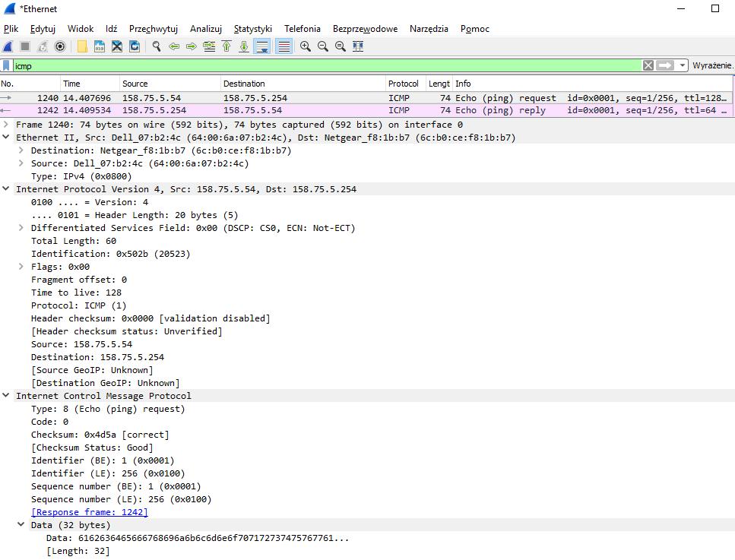Open the Pomoc menu
Screen dimensions: 735x560
(x=475, y=29)
